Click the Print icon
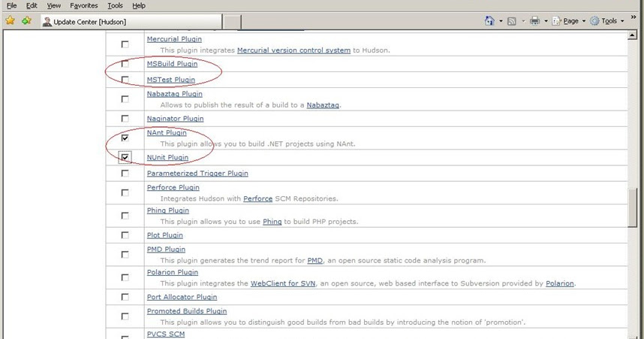Screen dimensions: 644x339 pos(534,21)
